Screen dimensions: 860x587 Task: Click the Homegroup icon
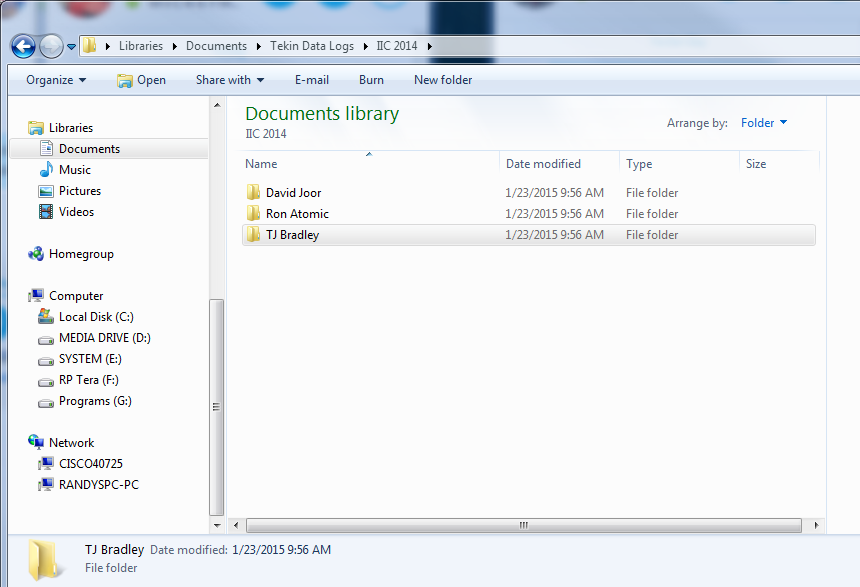(x=36, y=253)
